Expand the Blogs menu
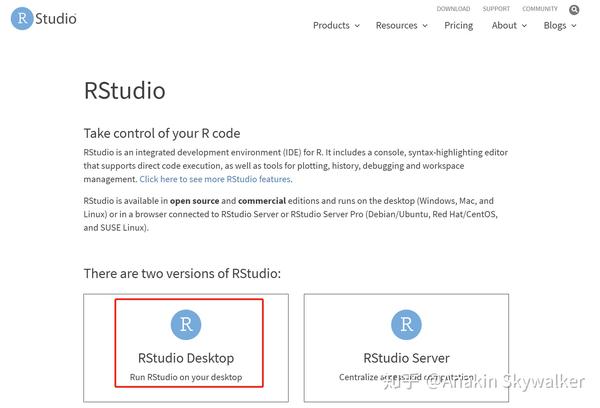This screenshot has height=408, width=600. (x=560, y=25)
